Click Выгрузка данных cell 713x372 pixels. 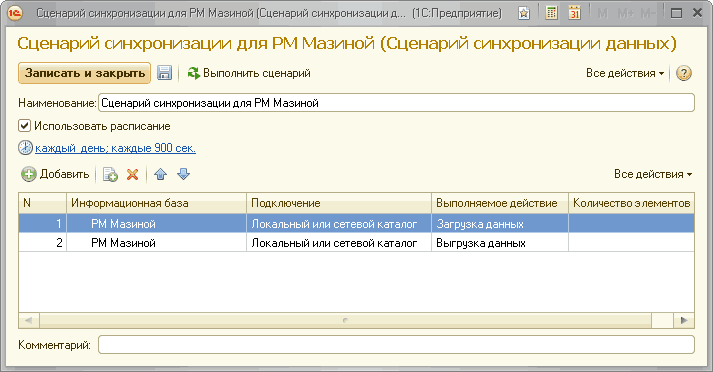click(x=500, y=243)
